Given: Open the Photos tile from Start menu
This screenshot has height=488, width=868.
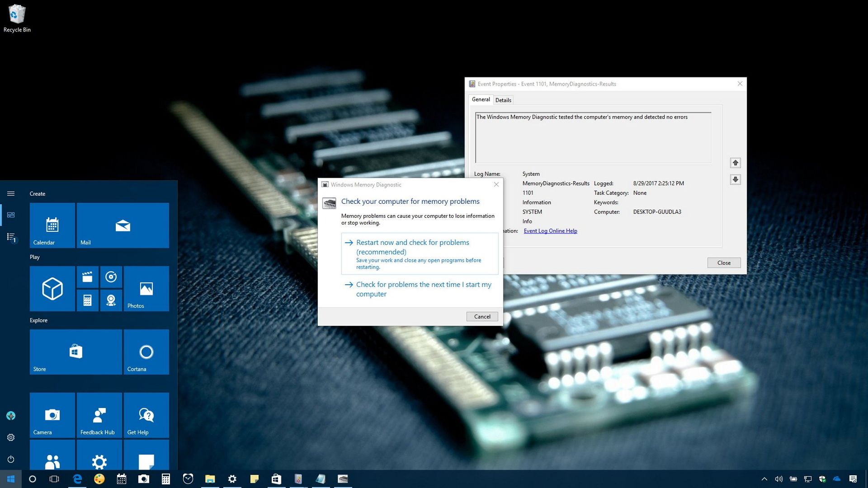Looking at the screenshot, I should [x=146, y=289].
